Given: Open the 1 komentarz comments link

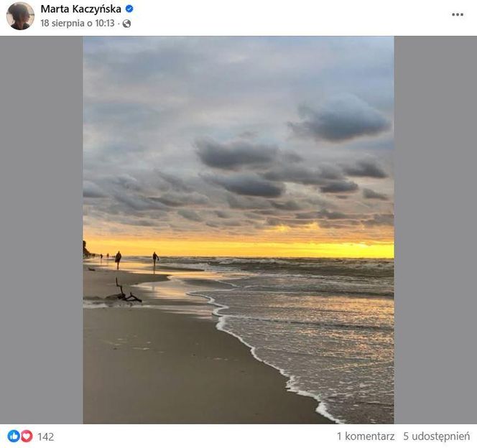Looking at the screenshot, I should tap(366, 436).
